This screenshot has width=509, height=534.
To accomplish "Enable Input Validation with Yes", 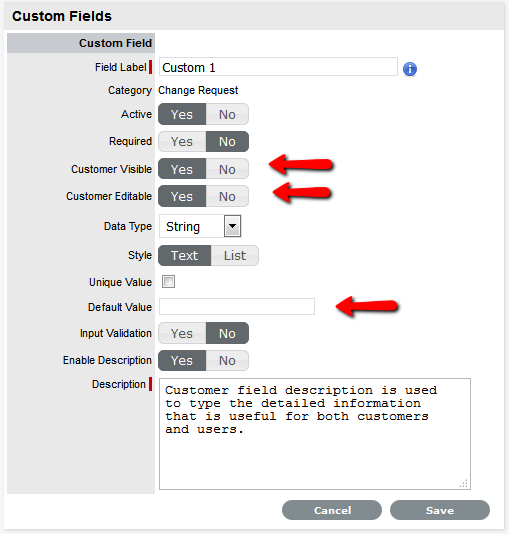I will tap(182, 333).
